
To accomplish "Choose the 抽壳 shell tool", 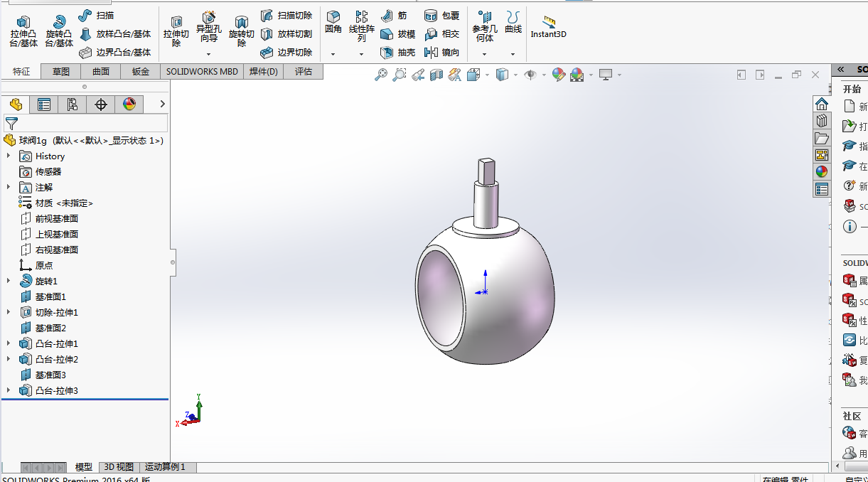I will pyautogui.click(x=398, y=52).
